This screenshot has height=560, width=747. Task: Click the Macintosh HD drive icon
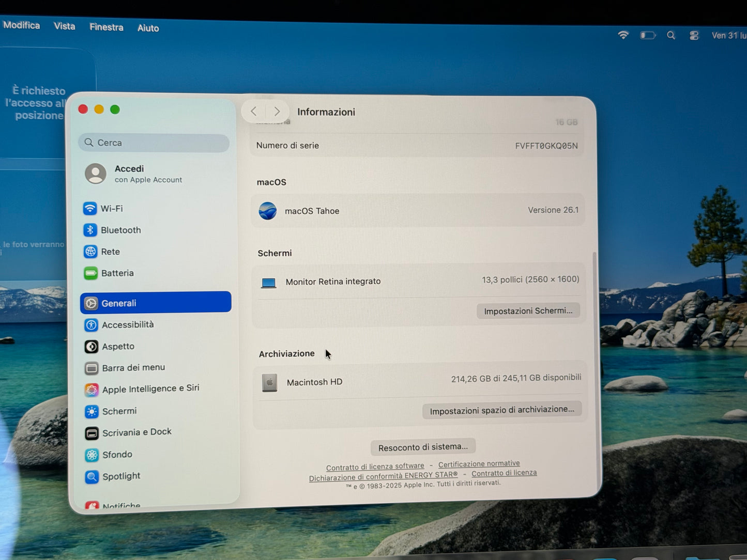(x=269, y=383)
